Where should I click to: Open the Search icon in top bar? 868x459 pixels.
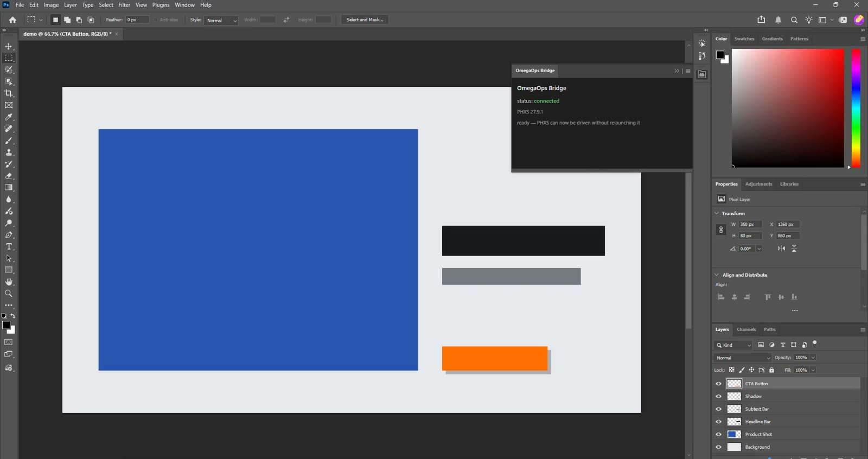point(794,20)
